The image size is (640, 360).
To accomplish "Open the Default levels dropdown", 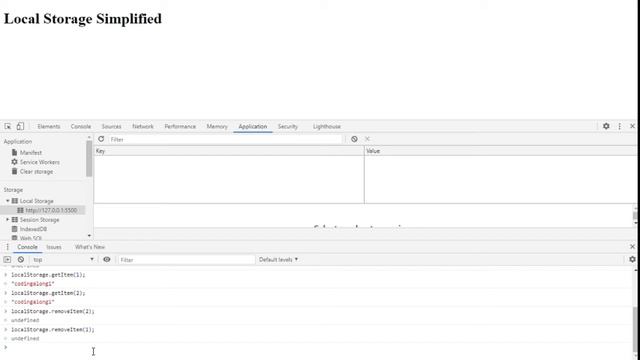I will (x=278, y=260).
